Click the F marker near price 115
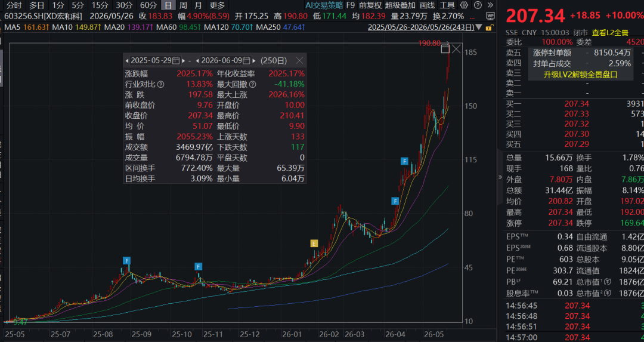Image resolution: width=644 pixels, height=342 pixels. point(404,161)
